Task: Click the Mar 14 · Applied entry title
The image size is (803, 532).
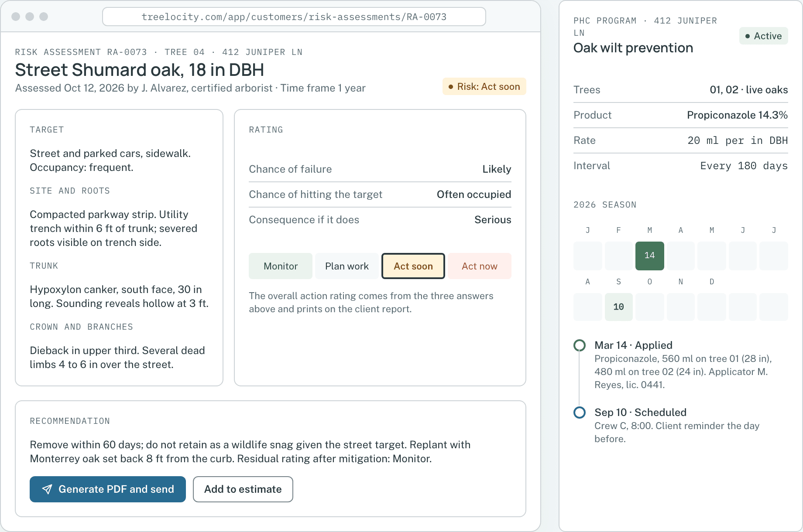Action: click(x=633, y=345)
